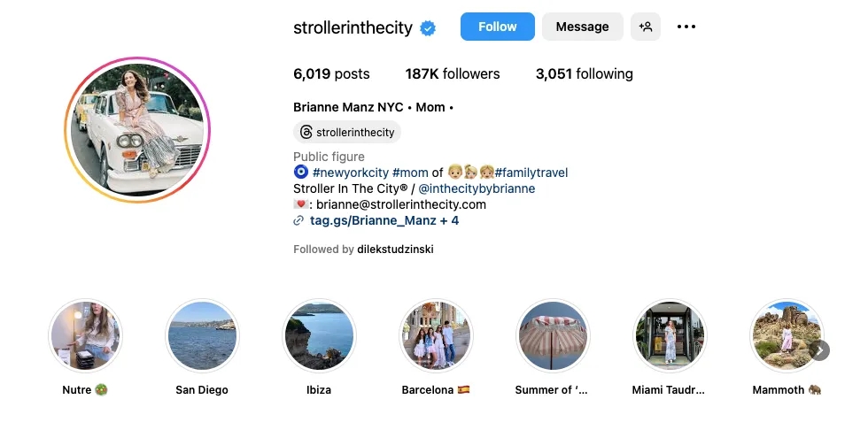Viewport: 868px width, 430px height.
Task: Expand the tag.gs/Brianne_Manz + 4 links
Action: coord(384,220)
